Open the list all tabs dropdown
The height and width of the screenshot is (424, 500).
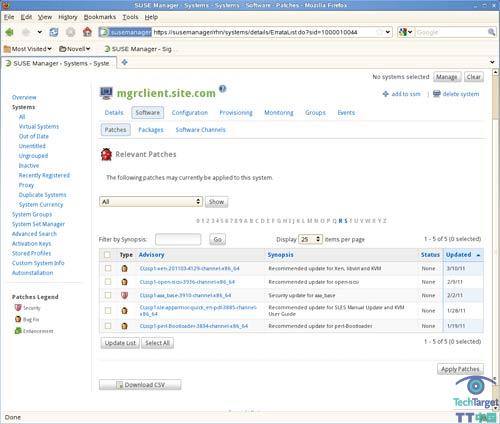(492, 62)
